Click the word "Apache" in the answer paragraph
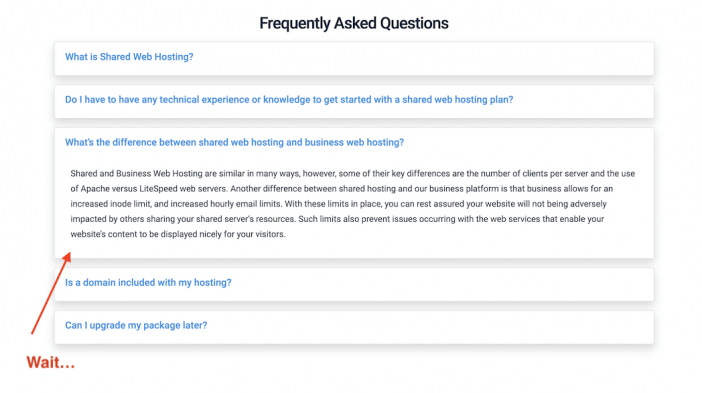Viewport: 702px width, 393px height. pyautogui.click(x=95, y=188)
